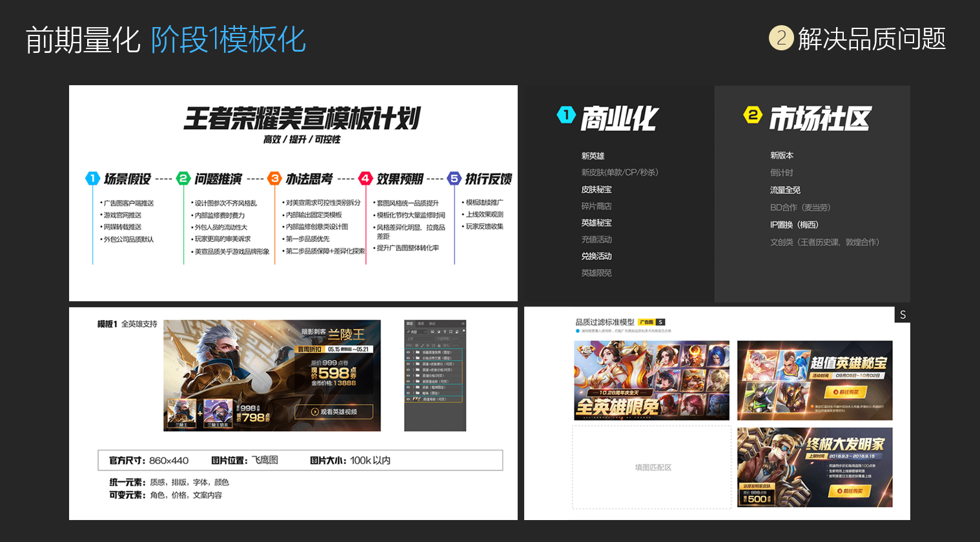Click the dashed 填图匹配区 placeholder

652,467
